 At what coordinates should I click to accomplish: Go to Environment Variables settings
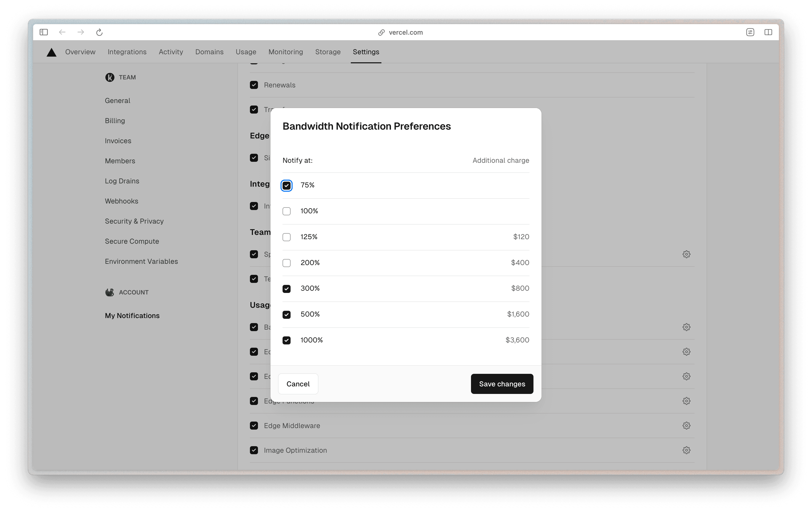point(141,262)
